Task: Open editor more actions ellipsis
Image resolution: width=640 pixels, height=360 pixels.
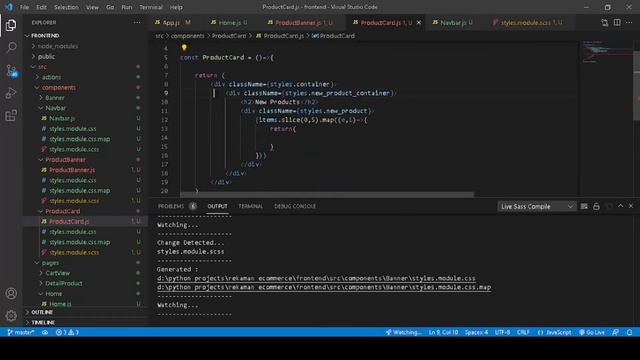Action: tap(629, 22)
